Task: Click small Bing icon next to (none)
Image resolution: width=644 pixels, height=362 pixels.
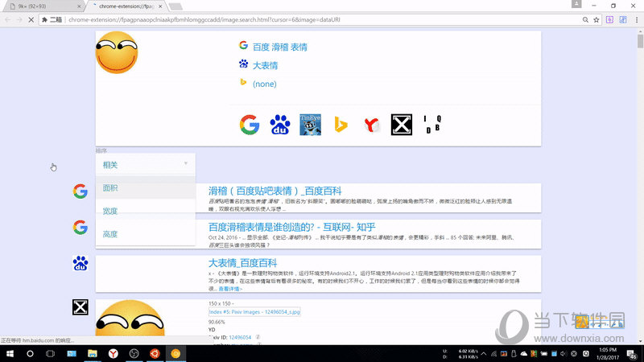Action: click(x=243, y=82)
